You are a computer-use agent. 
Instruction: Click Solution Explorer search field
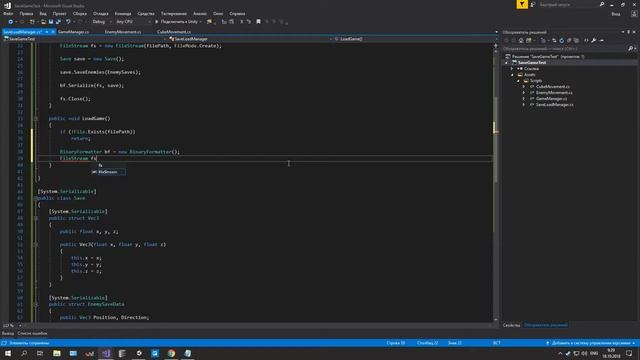click(x=565, y=49)
